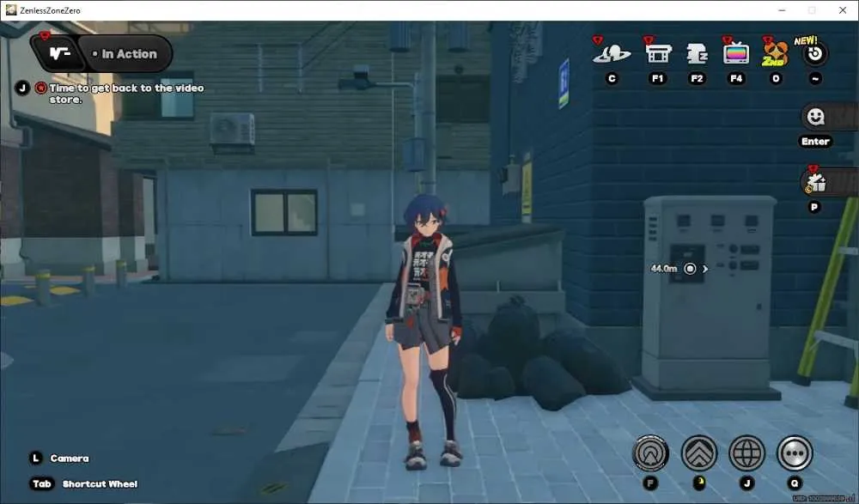Open the hat-shaped icon above the C key
Viewport: 859px width, 504px height.
coord(612,54)
